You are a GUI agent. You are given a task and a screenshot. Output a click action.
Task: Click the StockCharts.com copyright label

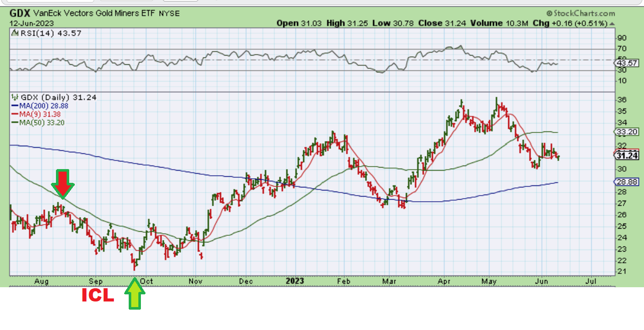coord(581,14)
